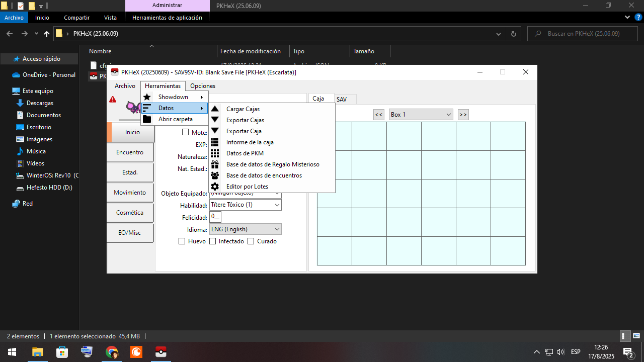The width and height of the screenshot is (644, 362).
Task: Click the Base de datos de encuentros icon
Action: coord(215,175)
